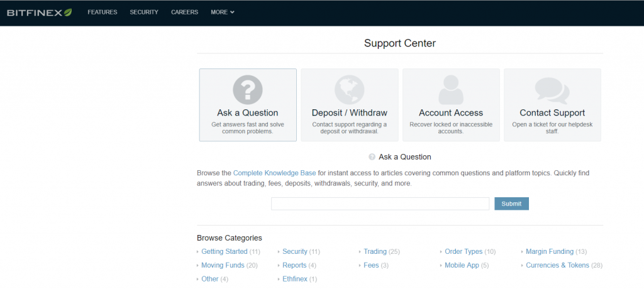Click 'Get answers fast and solve common problems' text
The height and width of the screenshot is (289, 644).
point(248,128)
